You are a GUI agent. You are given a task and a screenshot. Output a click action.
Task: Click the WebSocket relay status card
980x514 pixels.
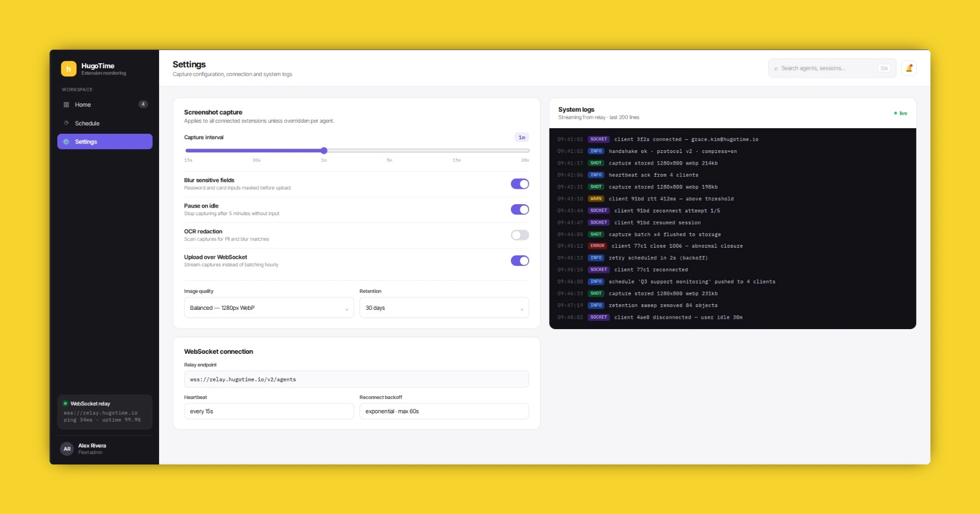pos(105,412)
